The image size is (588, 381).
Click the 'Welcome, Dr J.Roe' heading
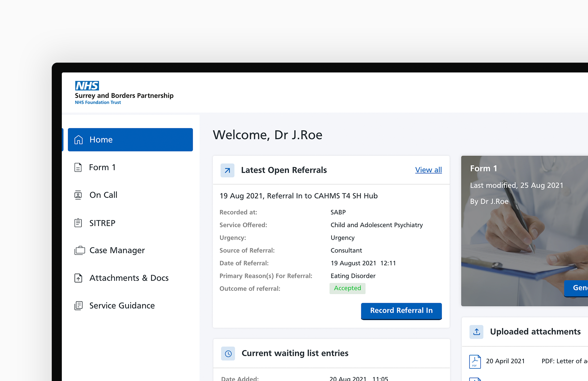(268, 135)
